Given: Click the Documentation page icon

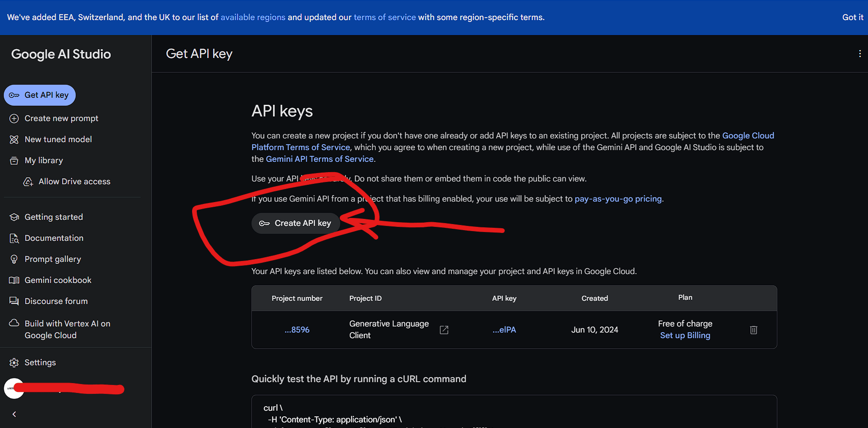Looking at the screenshot, I should [x=14, y=238].
